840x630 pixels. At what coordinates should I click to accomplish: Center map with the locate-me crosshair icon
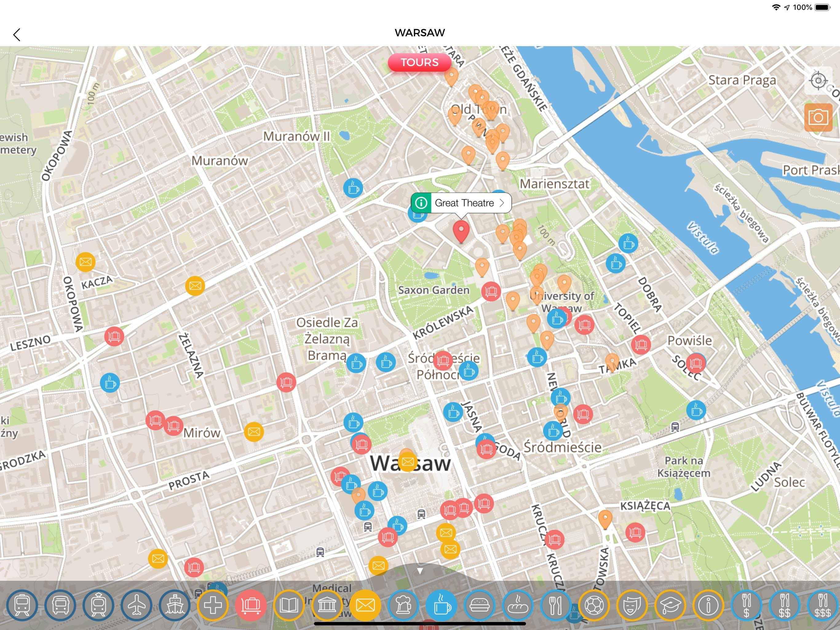(818, 80)
